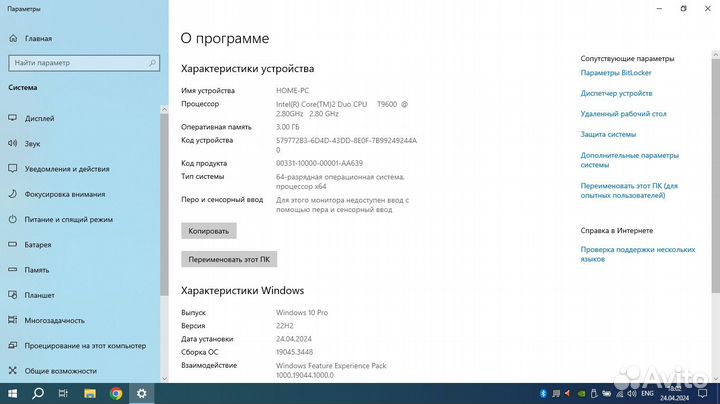
Task: Open Проверка поддержки нескольких языков link
Action: [638, 254]
